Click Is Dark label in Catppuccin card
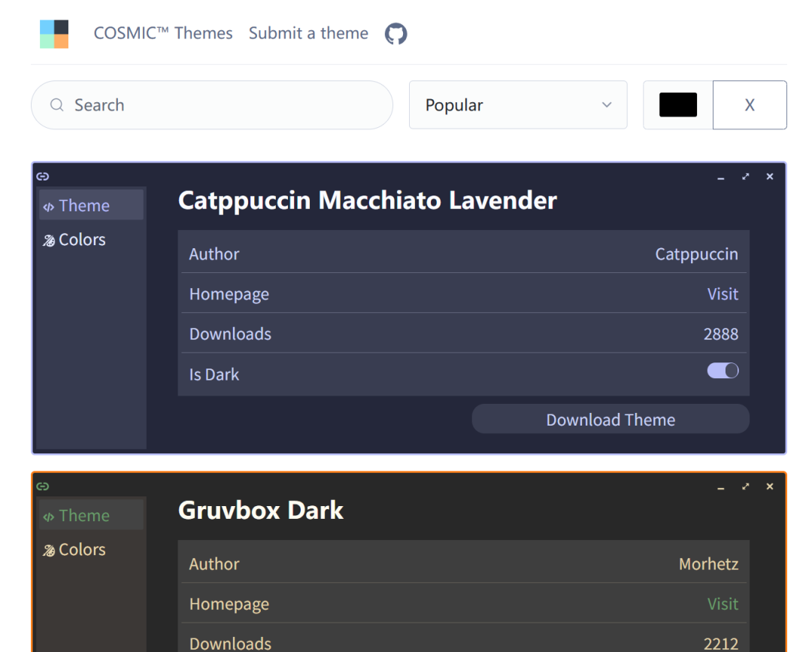Image resolution: width=812 pixels, height=652 pixels. click(214, 375)
